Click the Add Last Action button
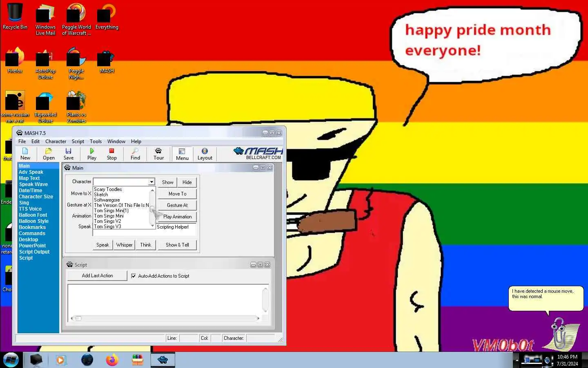588x368 pixels. pos(97,276)
